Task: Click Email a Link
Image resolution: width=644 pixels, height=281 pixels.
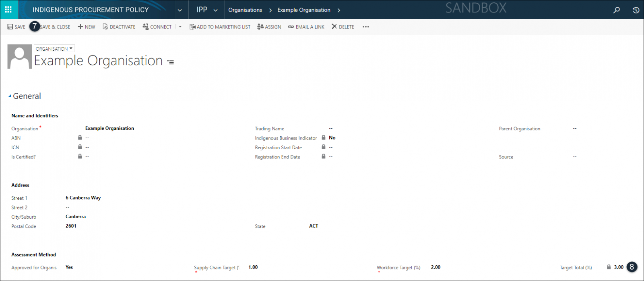Action: [x=306, y=27]
